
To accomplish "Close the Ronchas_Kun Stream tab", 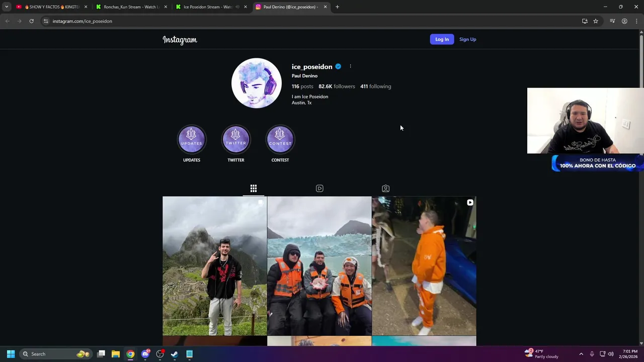I will [x=166, y=7].
